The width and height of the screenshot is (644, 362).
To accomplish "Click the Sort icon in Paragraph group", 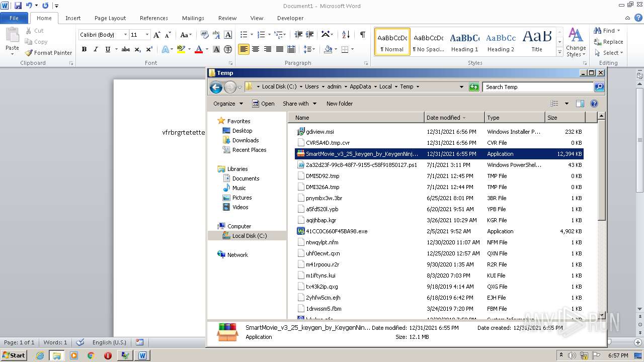I will pyautogui.click(x=346, y=35).
